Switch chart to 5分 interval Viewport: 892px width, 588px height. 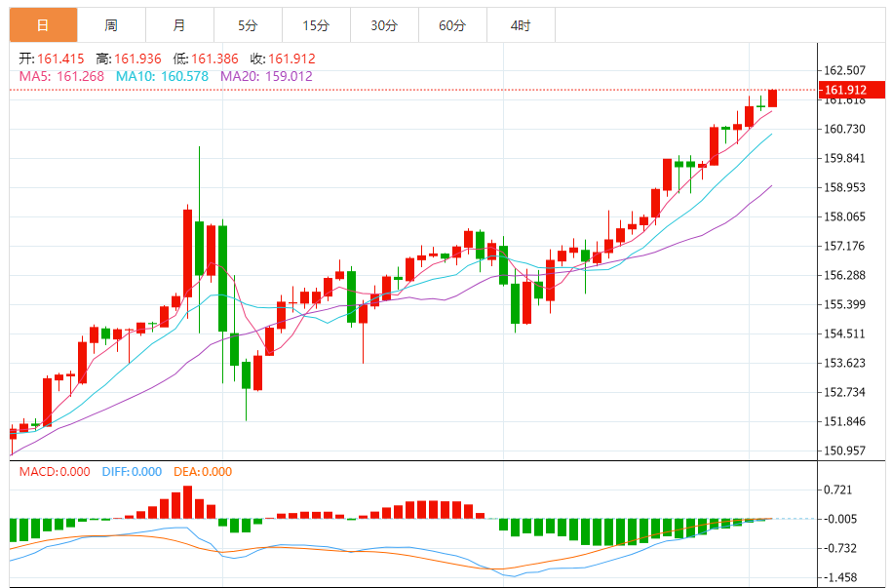248,25
